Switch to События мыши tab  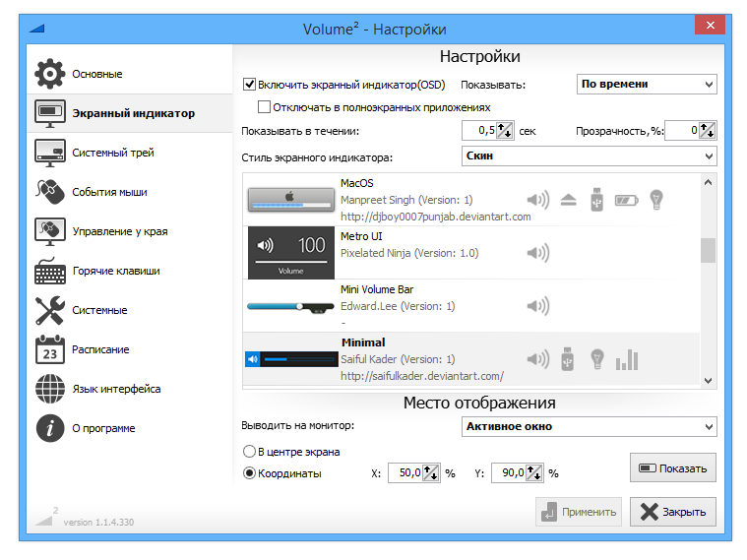click(130, 192)
